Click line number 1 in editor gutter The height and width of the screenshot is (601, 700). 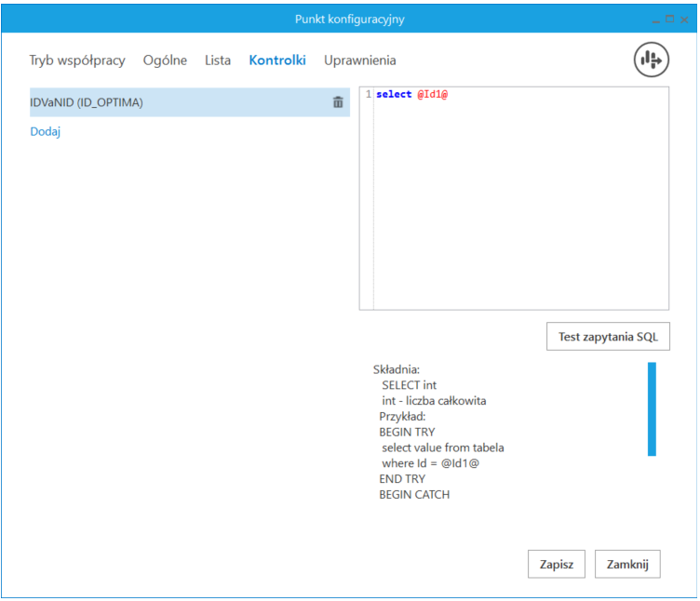[369, 95]
